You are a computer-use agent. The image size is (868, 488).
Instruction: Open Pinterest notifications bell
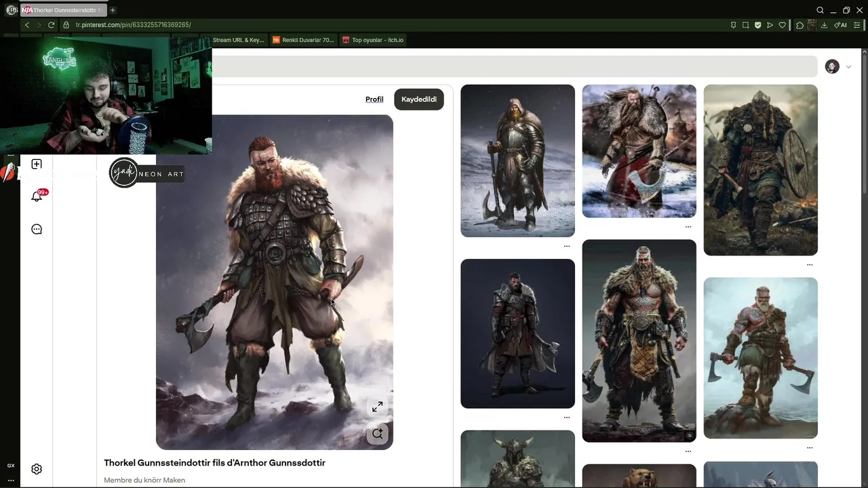click(x=37, y=197)
